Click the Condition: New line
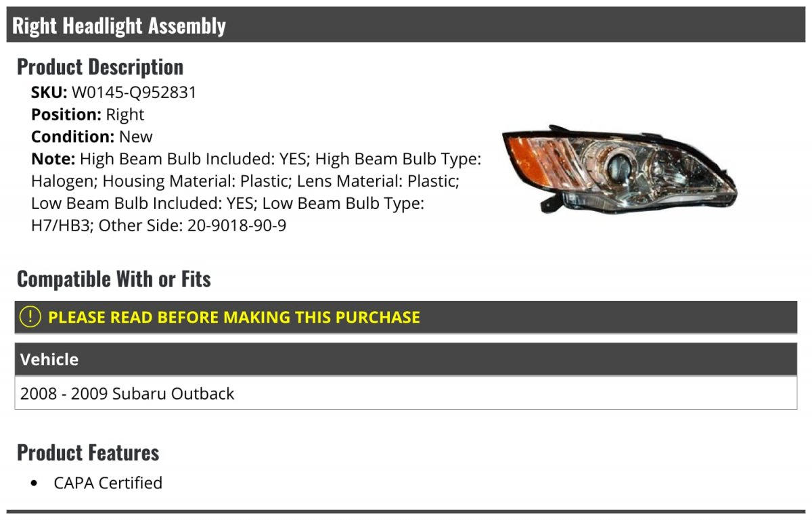This screenshot has height=520, width=812. pos(92,137)
